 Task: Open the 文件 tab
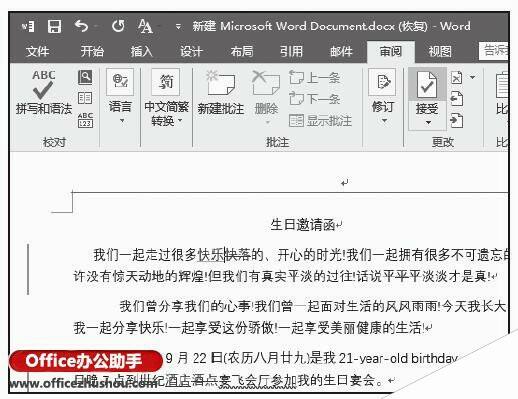coord(38,52)
